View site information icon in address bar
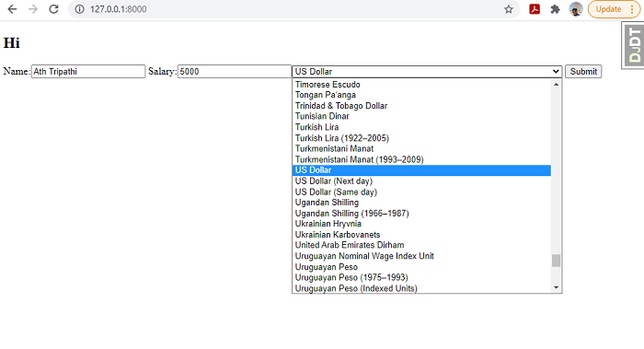This screenshot has width=644, height=349. [80, 9]
